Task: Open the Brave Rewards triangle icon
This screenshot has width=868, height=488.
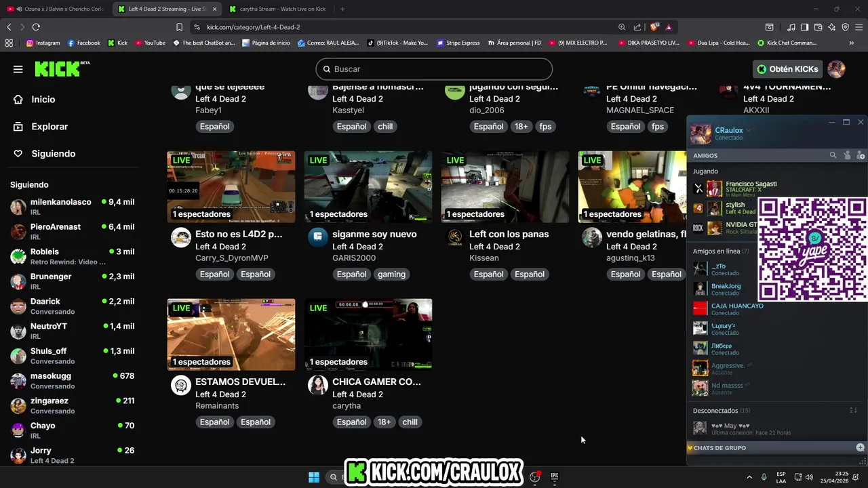Action: click(669, 27)
